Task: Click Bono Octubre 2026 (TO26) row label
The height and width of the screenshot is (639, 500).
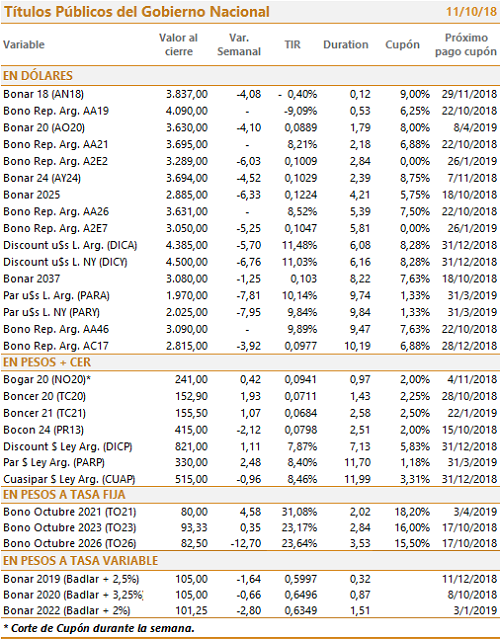Action: (x=70, y=543)
